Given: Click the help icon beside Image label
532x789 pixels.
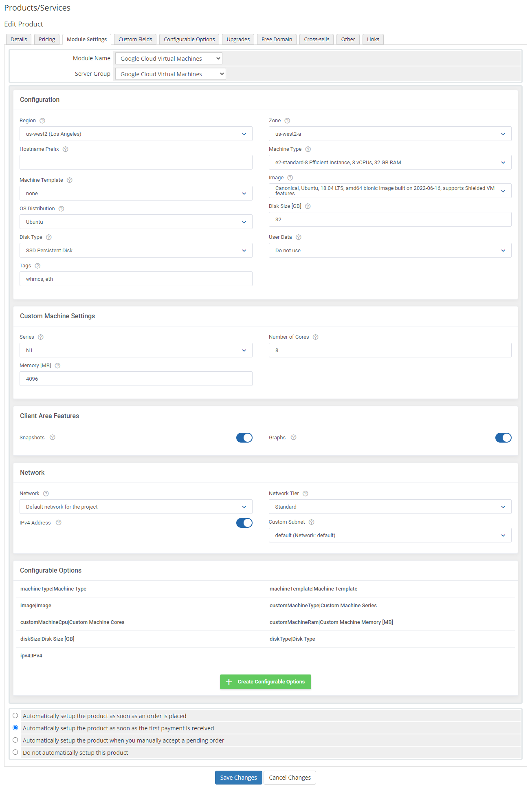Looking at the screenshot, I should pos(290,178).
